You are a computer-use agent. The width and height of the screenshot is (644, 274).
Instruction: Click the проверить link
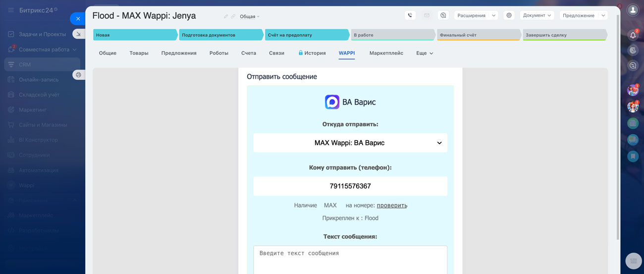[392, 205]
